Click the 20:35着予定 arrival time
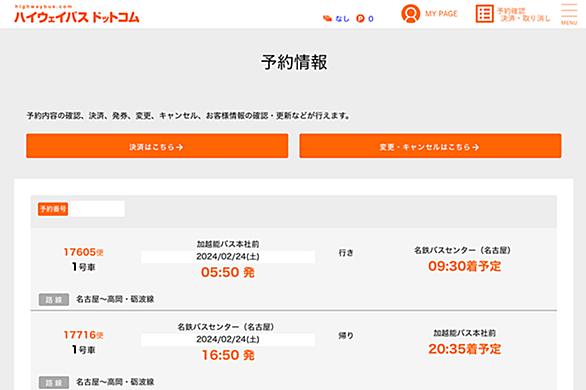 coord(465,349)
